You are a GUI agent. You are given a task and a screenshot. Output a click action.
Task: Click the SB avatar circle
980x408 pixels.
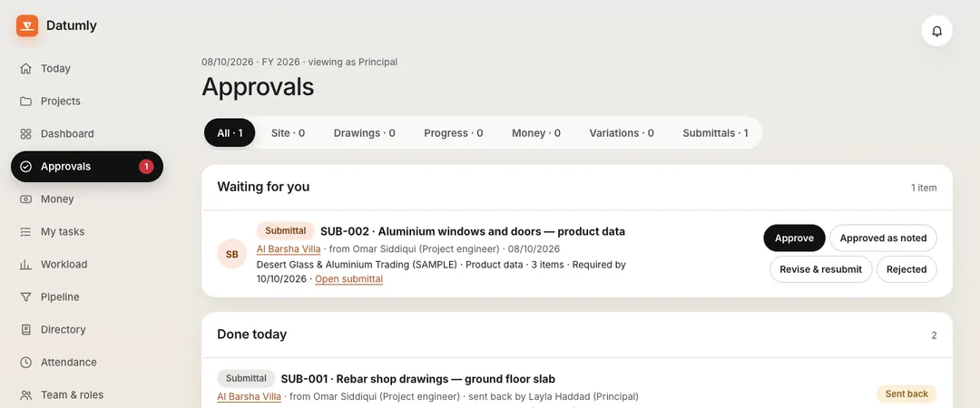[232, 254]
